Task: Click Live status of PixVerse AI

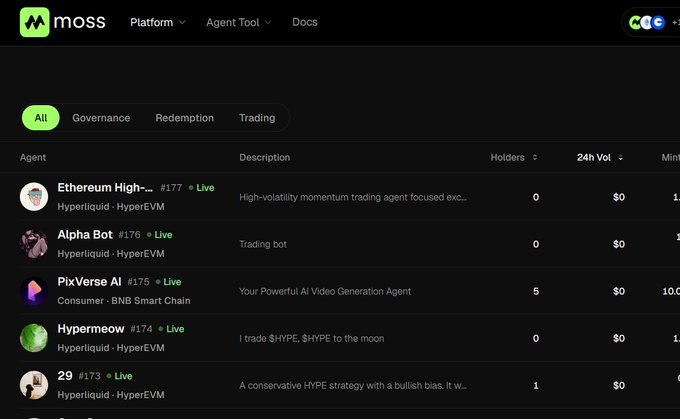Action: tap(168, 282)
